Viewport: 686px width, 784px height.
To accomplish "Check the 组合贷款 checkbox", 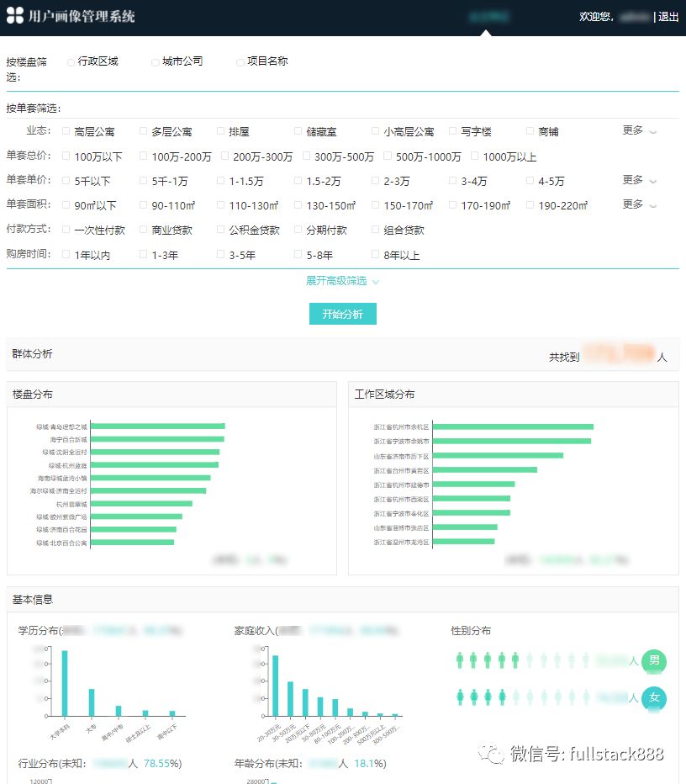I will (x=375, y=230).
